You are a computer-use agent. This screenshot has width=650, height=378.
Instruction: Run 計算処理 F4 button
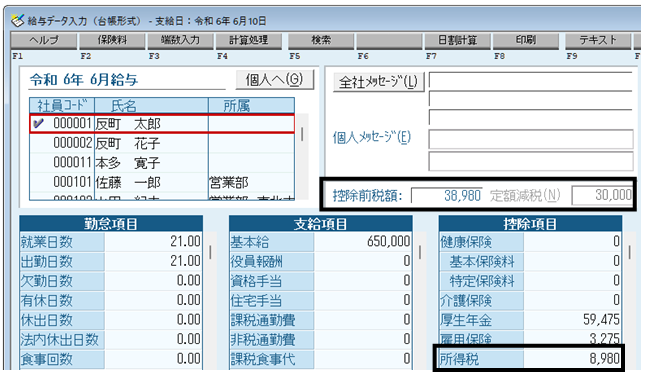click(249, 41)
